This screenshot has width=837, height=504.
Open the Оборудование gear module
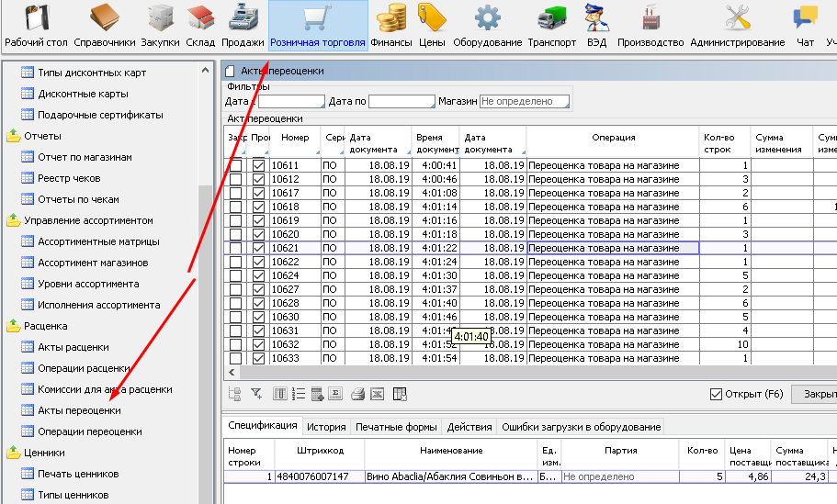click(487, 26)
